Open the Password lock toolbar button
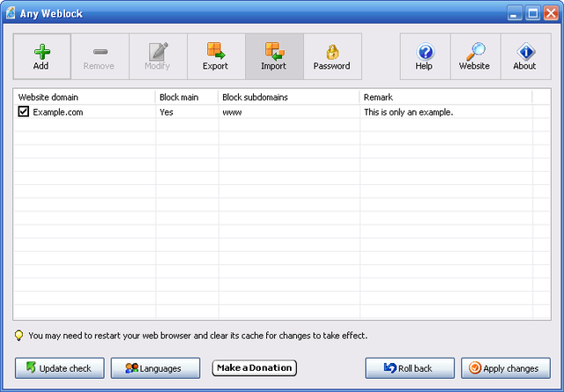564x392 pixels. pyautogui.click(x=333, y=56)
